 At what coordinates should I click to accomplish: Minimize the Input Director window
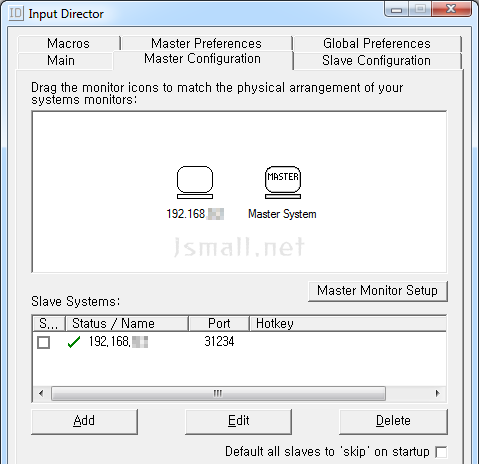(x=396, y=10)
